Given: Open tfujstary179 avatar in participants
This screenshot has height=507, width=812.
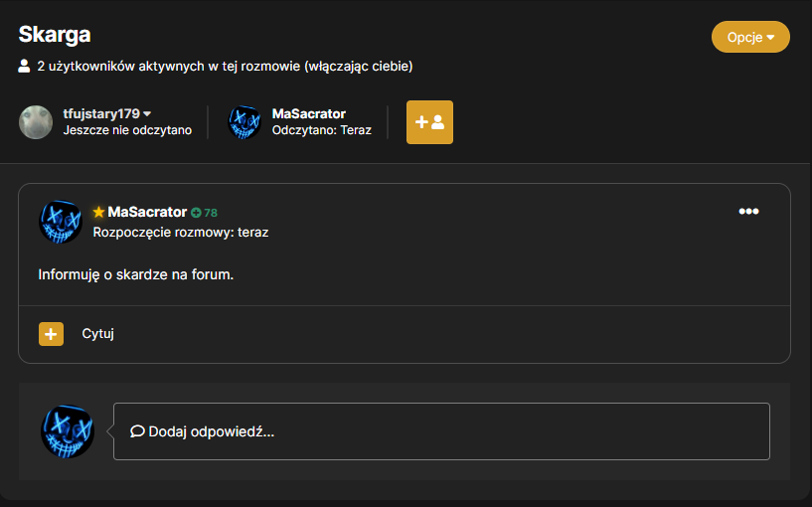Looking at the screenshot, I should [36, 122].
